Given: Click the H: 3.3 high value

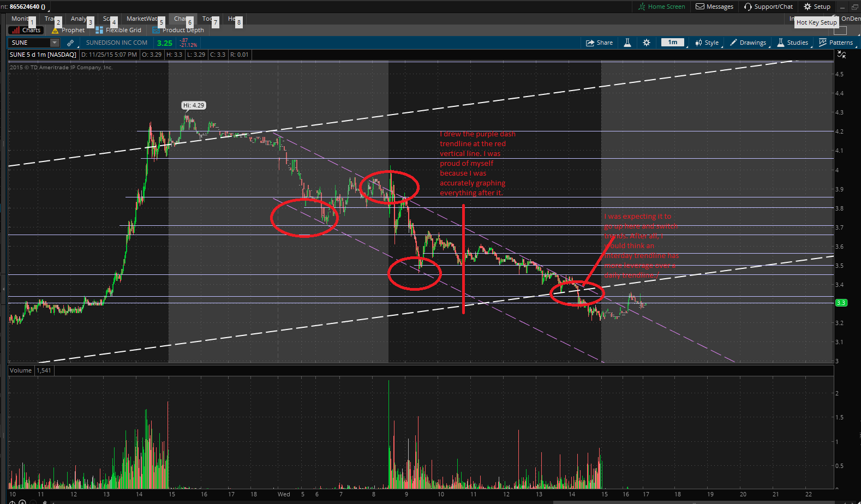Looking at the screenshot, I should click(x=175, y=55).
